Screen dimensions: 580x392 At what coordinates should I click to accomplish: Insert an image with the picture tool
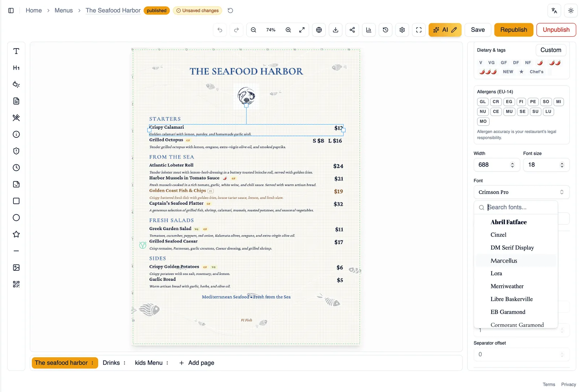[16, 268]
